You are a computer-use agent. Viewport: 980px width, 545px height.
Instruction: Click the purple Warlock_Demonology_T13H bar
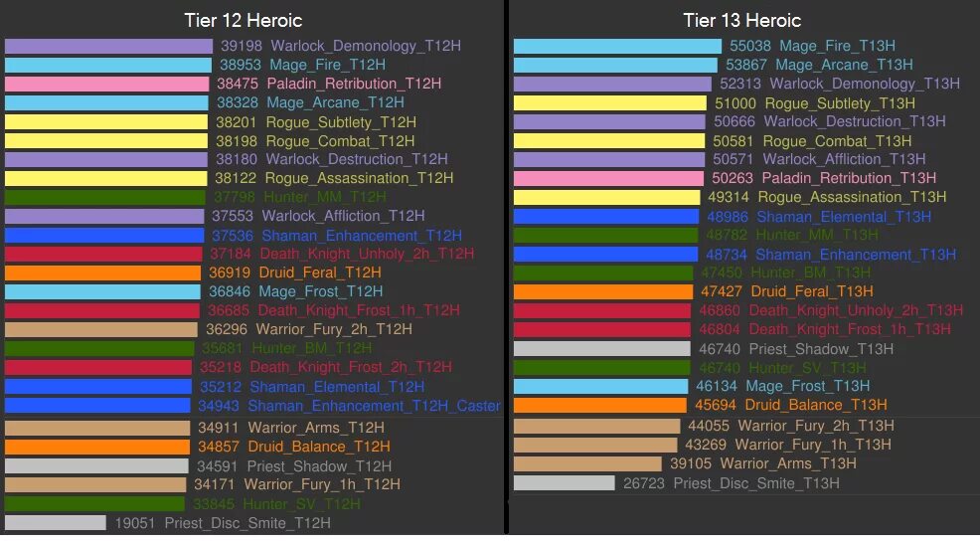pyautogui.click(x=612, y=84)
